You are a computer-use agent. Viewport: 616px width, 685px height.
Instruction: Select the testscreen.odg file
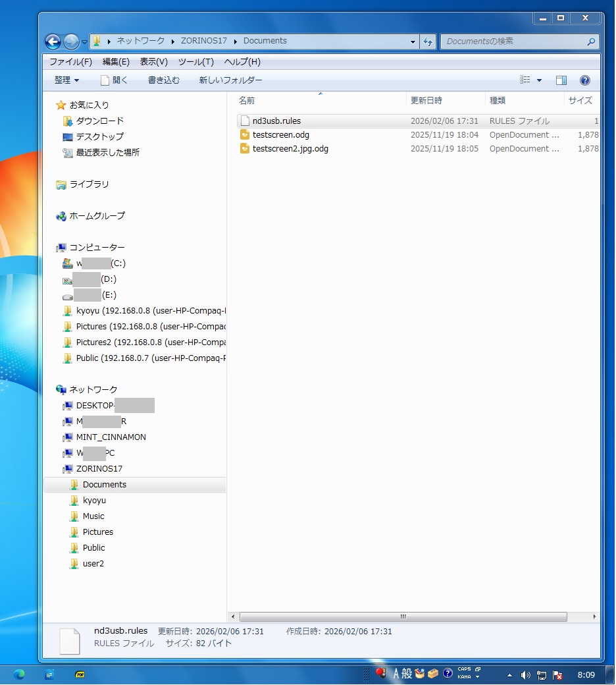point(280,135)
